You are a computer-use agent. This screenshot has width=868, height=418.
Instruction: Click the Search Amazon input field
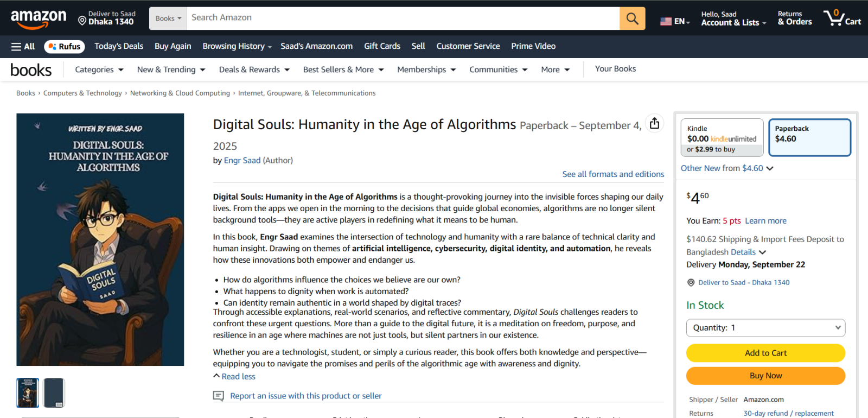coord(403,18)
